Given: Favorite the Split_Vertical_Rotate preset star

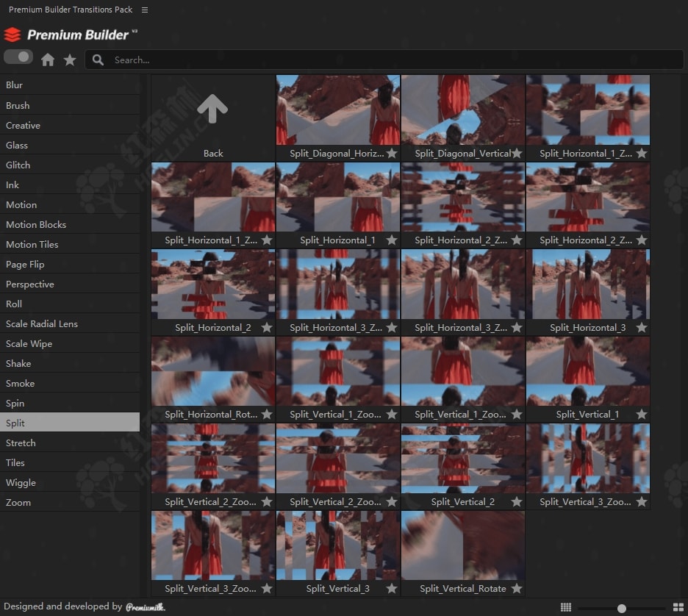Looking at the screenshot, I should coord(517,589).
